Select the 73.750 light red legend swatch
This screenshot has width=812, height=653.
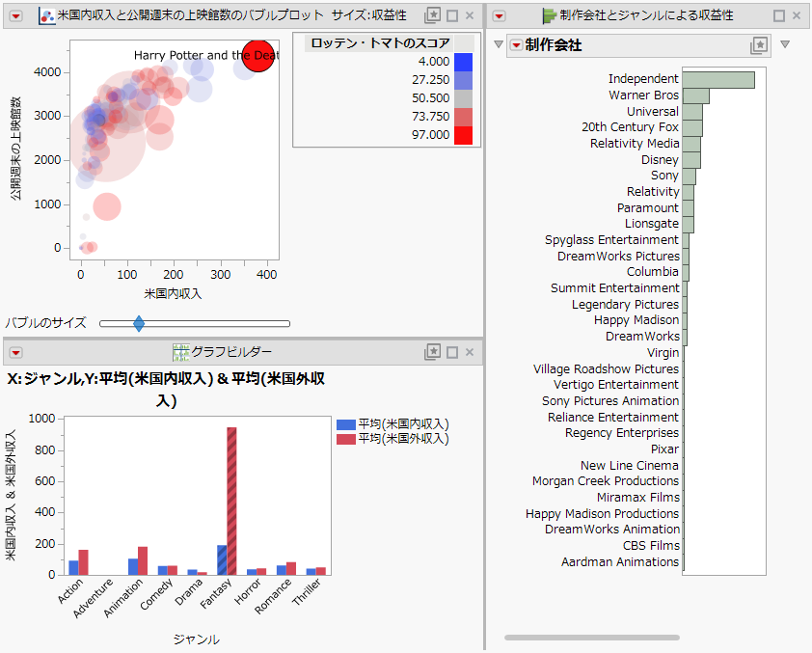463,117
